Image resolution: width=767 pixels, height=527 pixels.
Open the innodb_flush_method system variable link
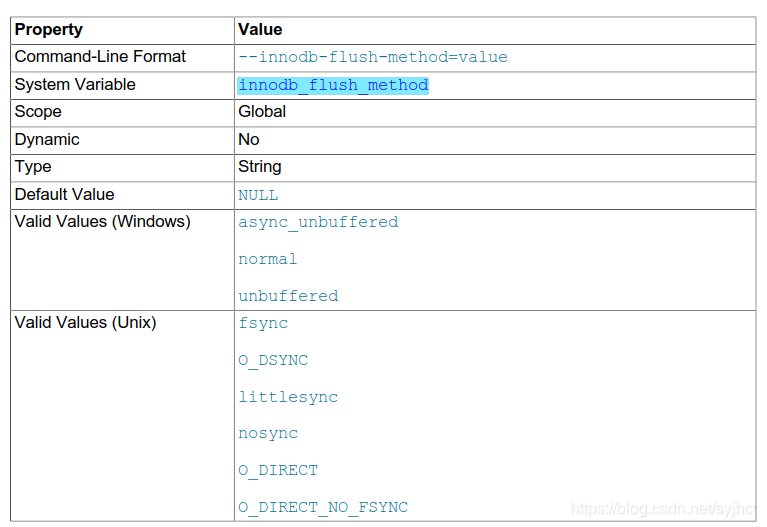click(333, 85)
